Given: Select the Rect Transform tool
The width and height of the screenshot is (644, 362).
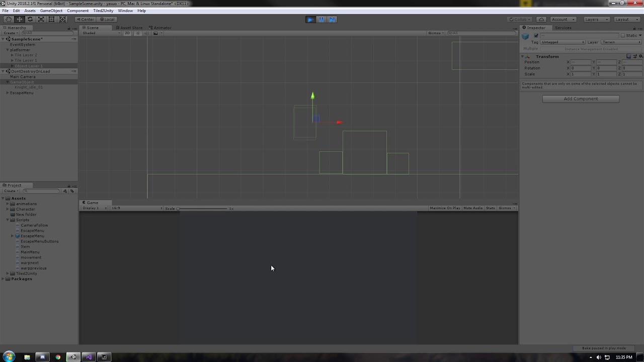Looking at the screenshot, I should [52, 19].
